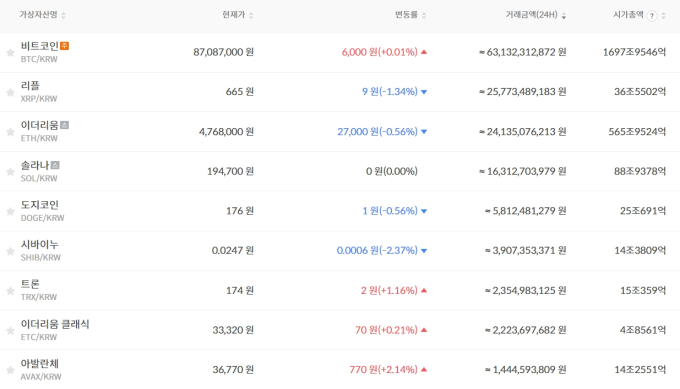Favorite the 도지코인 DOGE/KRW star
The width and height of the screenshot is (680, 389).
click(x=10, y=212)
